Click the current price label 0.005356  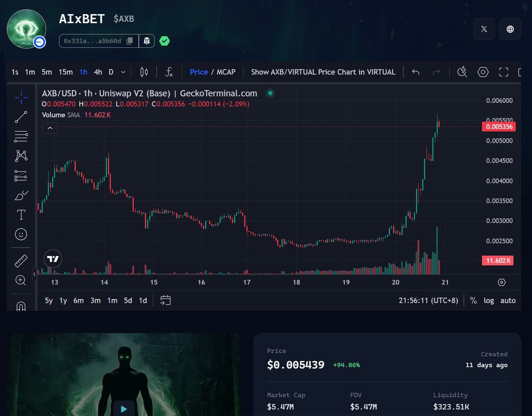coord(498,127)
